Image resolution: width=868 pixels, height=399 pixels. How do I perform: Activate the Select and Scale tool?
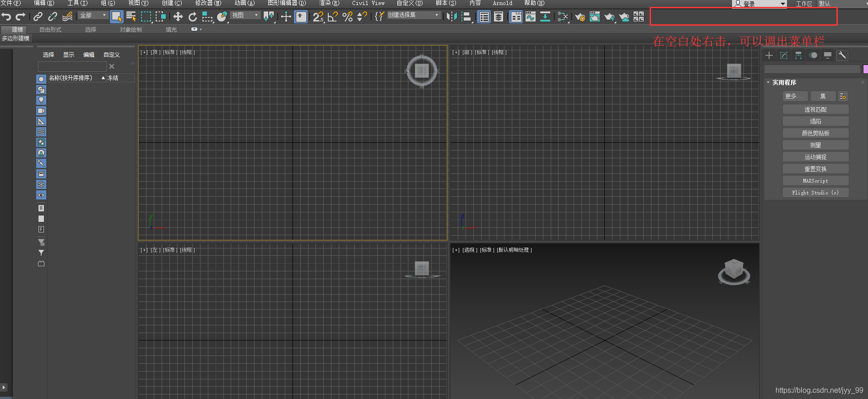pyautogui.click(x=207, y=17)
